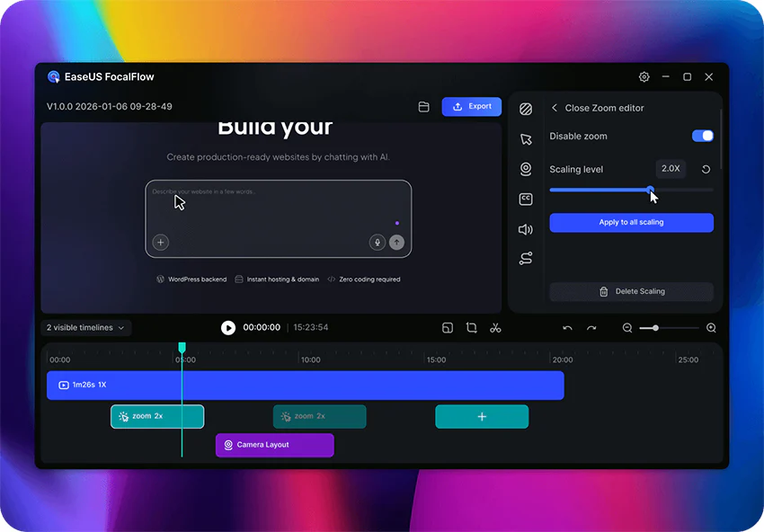Screen dimensions: 764x532
Task: Click Apply to all scaling button
Action: [x=632, y=222]
